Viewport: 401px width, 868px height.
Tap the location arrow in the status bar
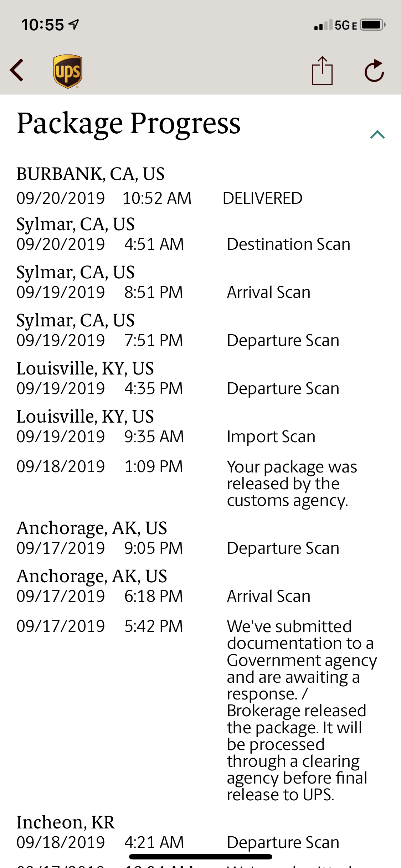tap(74, 24)
